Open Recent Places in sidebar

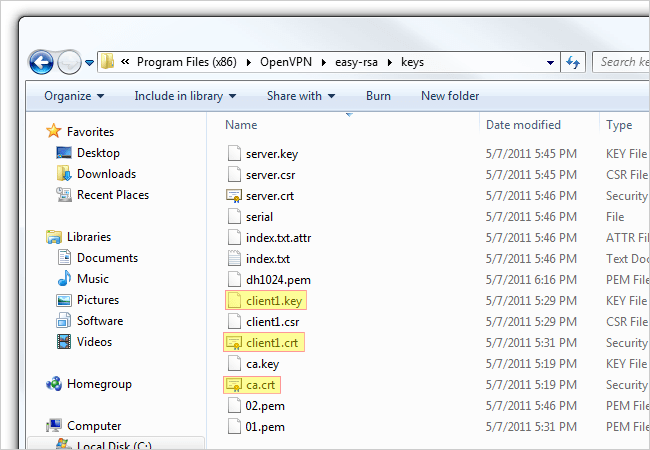[113, 195]
